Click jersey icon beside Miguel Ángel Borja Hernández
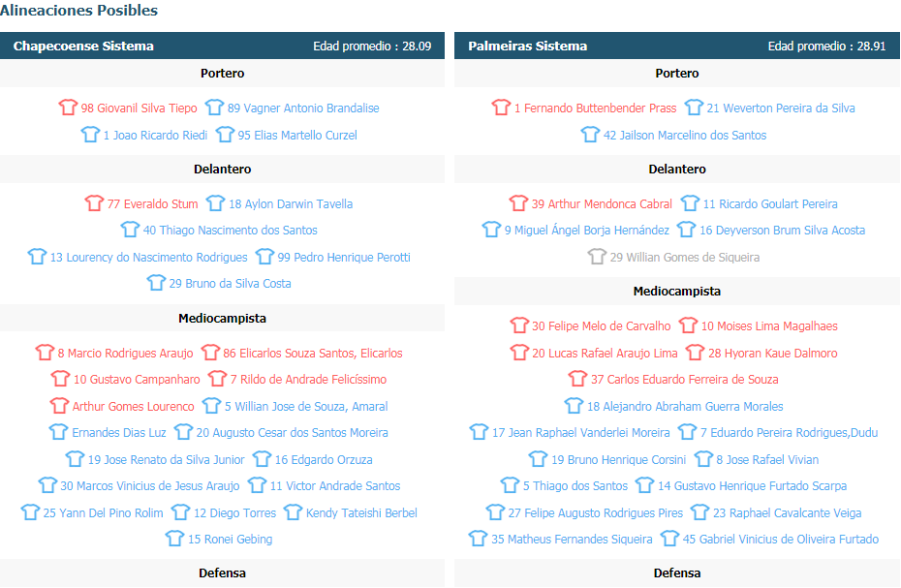The width and height of the screenshot is (901, 588). (x=491, y=230)
